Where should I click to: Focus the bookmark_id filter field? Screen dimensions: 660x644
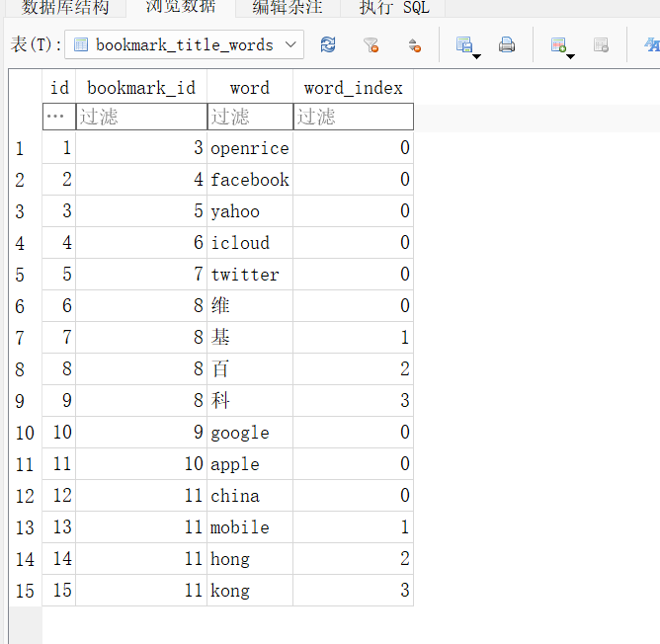tap(141, 117)
